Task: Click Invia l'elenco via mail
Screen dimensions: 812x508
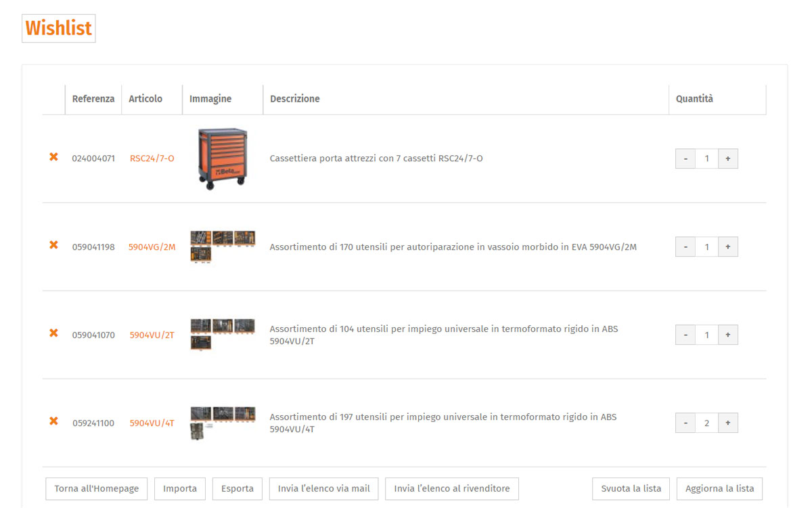Action: click(x=324, y=488)
